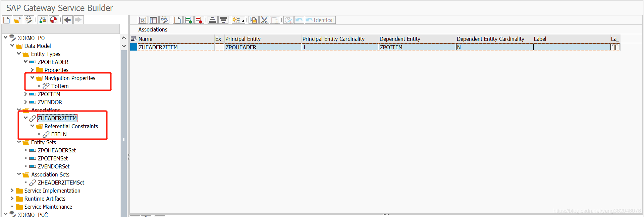Image resolution: width=644 pixels, height=217 pixels.
Task: Click the text label icon in ZHEADER2ITEM row
Action: coord(615,47)
